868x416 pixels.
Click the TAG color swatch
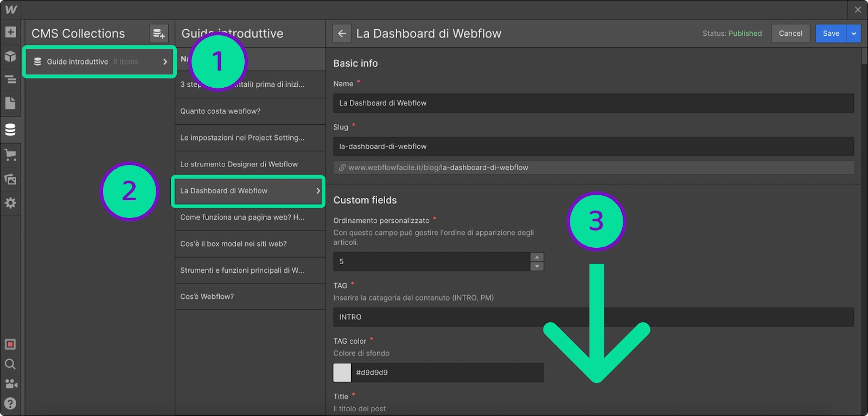pyautogui.click(x=342, y=373)
